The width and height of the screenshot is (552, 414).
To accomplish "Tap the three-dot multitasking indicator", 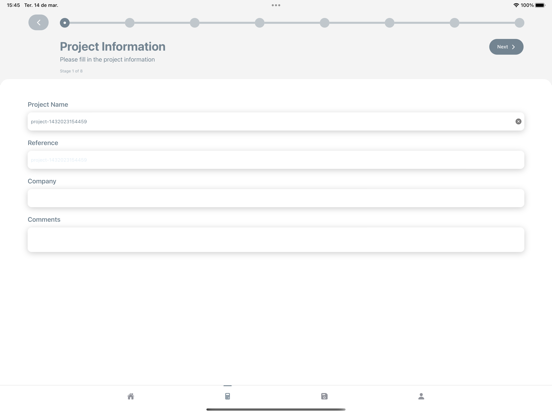I will tap(276, 5).
